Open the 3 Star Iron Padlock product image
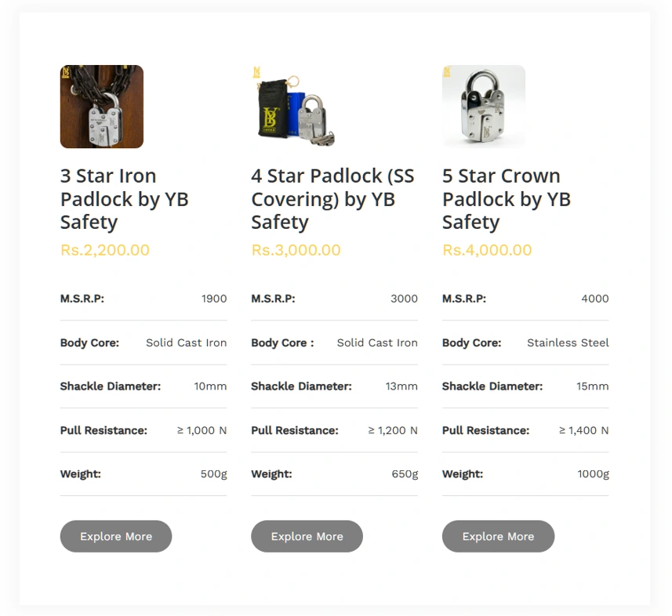Image resolution: width=672 pixels, height=616 pixels. pos(102,107)
